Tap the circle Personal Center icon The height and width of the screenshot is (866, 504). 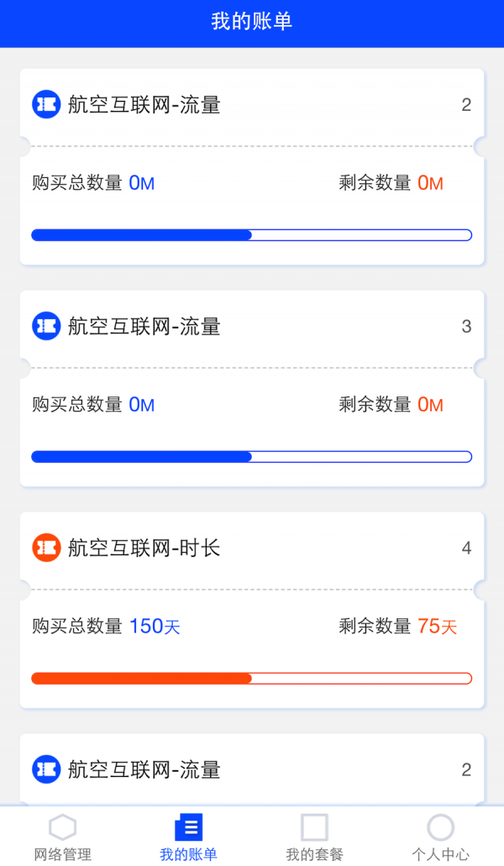pos(440,827)
